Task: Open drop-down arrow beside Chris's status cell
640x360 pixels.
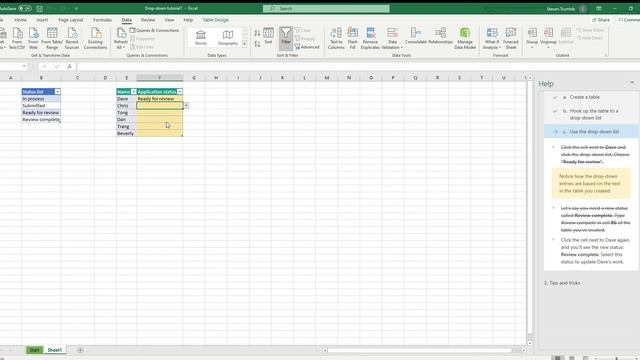Action: tap(186, 106)
